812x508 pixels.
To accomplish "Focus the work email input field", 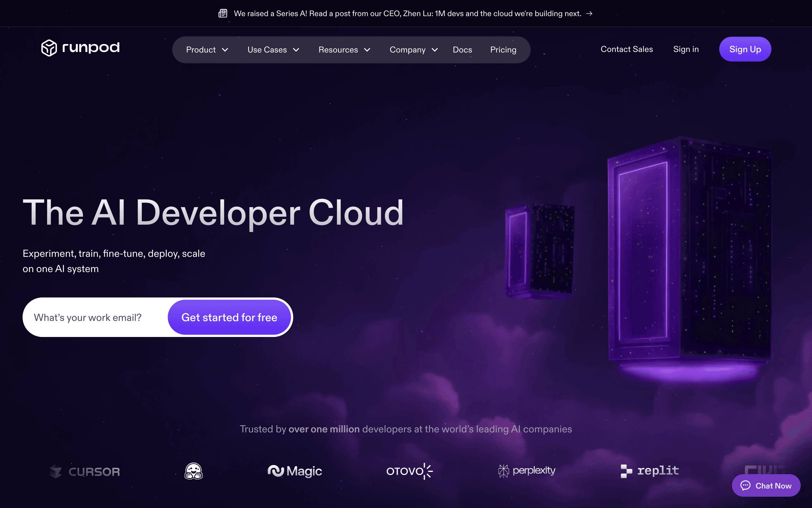I will tap(96, 317).
